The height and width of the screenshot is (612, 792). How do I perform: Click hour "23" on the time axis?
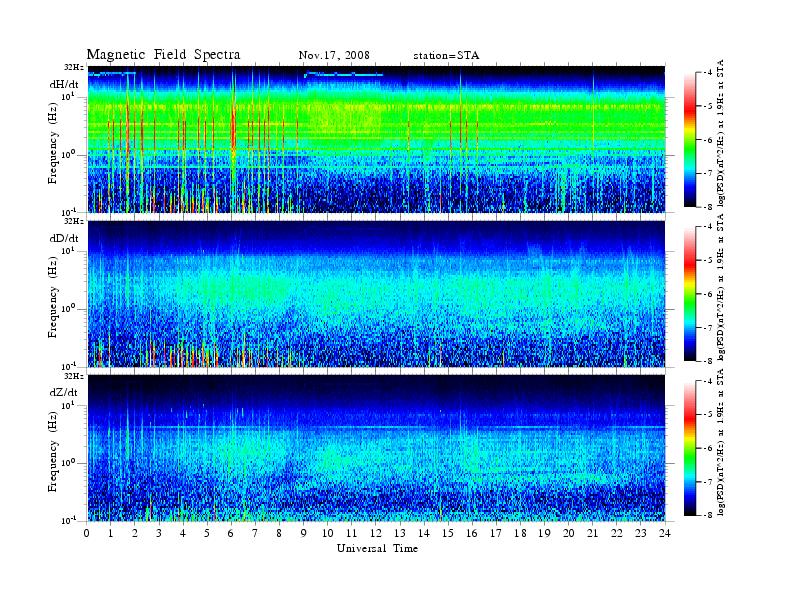click(x=641, y=533)
